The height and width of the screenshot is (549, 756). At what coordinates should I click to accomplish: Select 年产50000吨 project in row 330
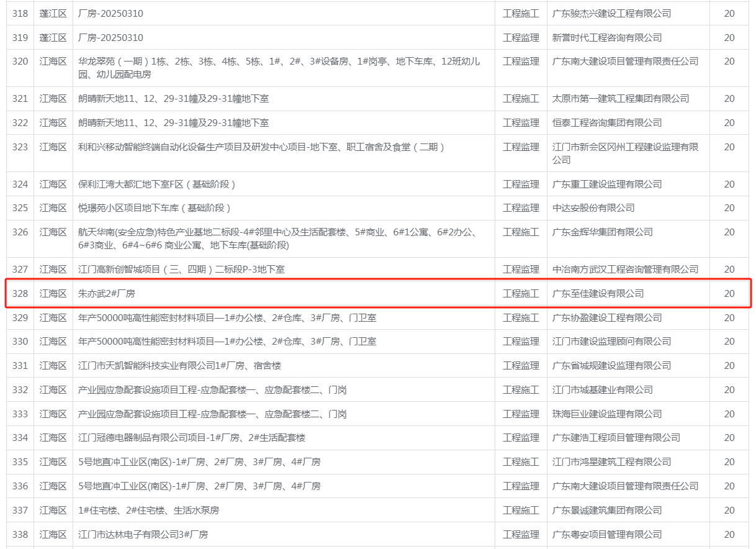[227, 341]
